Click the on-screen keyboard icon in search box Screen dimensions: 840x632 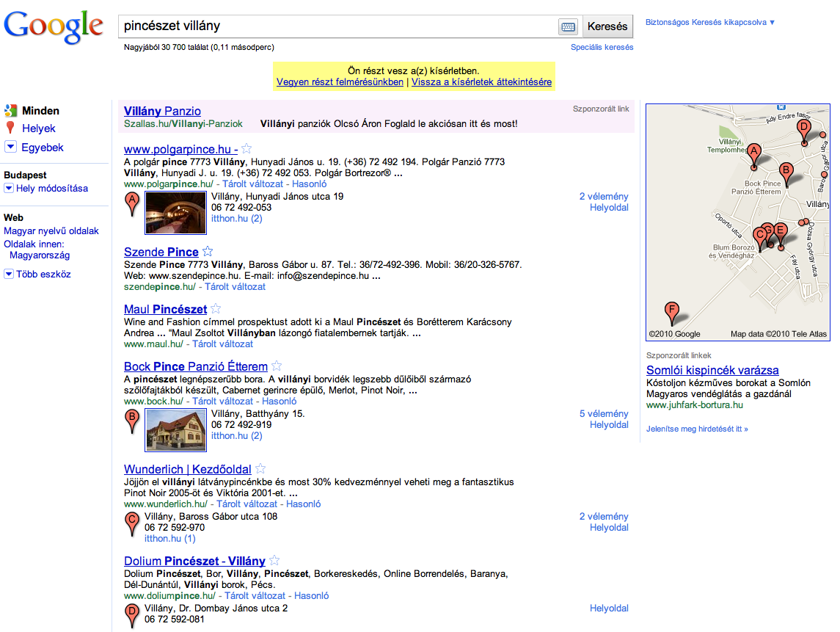point(568,26)
